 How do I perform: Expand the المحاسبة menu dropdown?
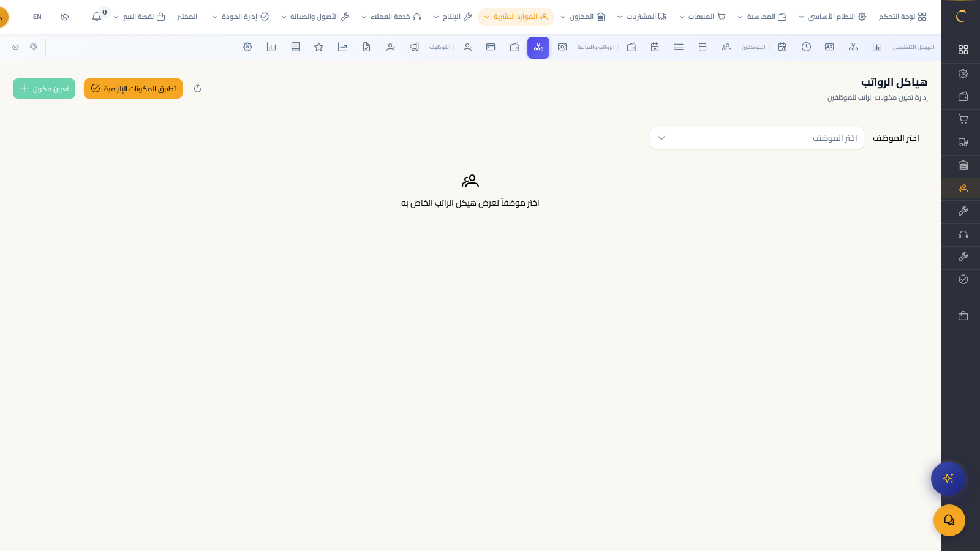[x=762, y=17]
